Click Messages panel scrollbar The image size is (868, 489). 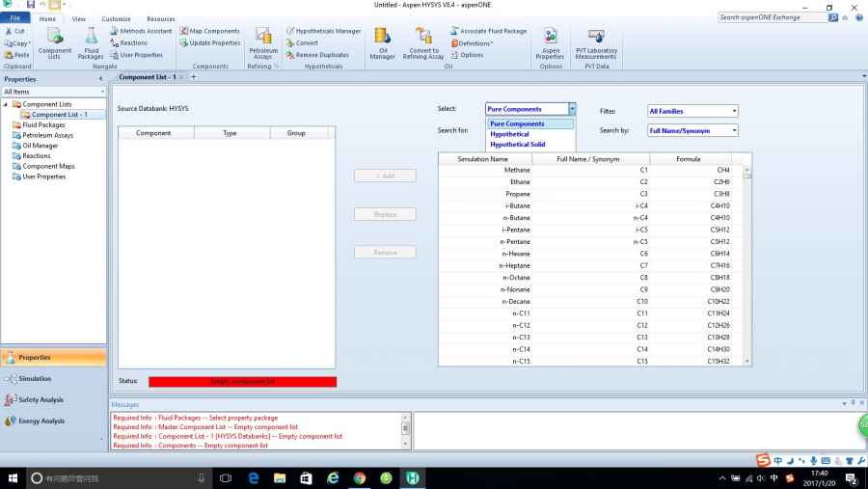tap(405, 430)
